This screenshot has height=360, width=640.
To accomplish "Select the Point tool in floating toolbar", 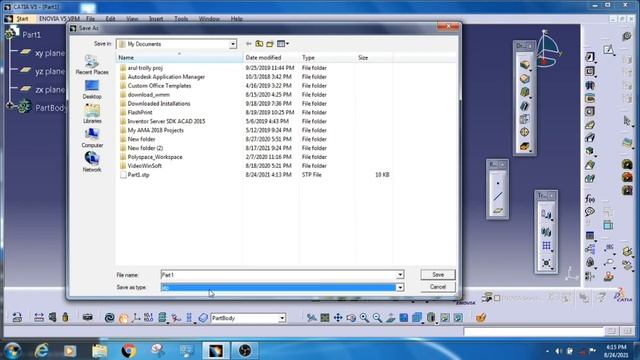I will 498,184.
